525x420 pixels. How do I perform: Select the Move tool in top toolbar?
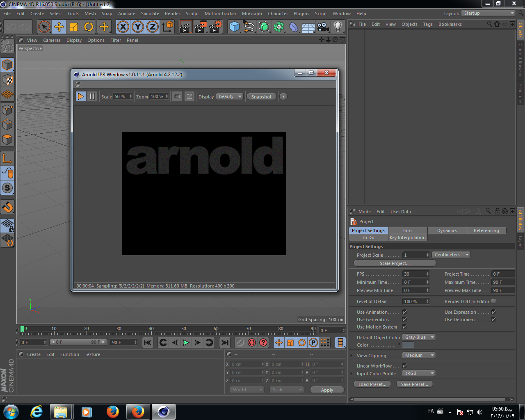pyautogui.click(x=59, y=27)
